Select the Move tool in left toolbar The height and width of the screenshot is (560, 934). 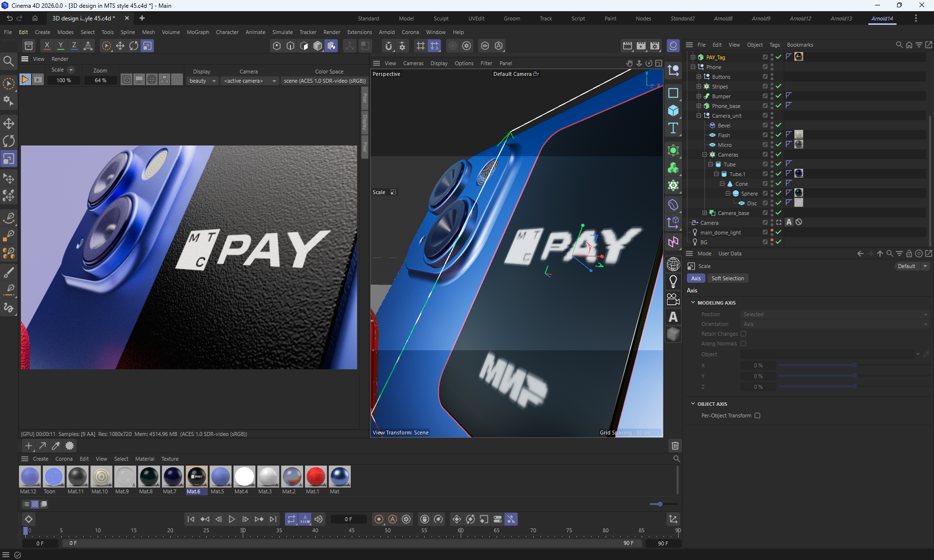click(x=9, y=124)
